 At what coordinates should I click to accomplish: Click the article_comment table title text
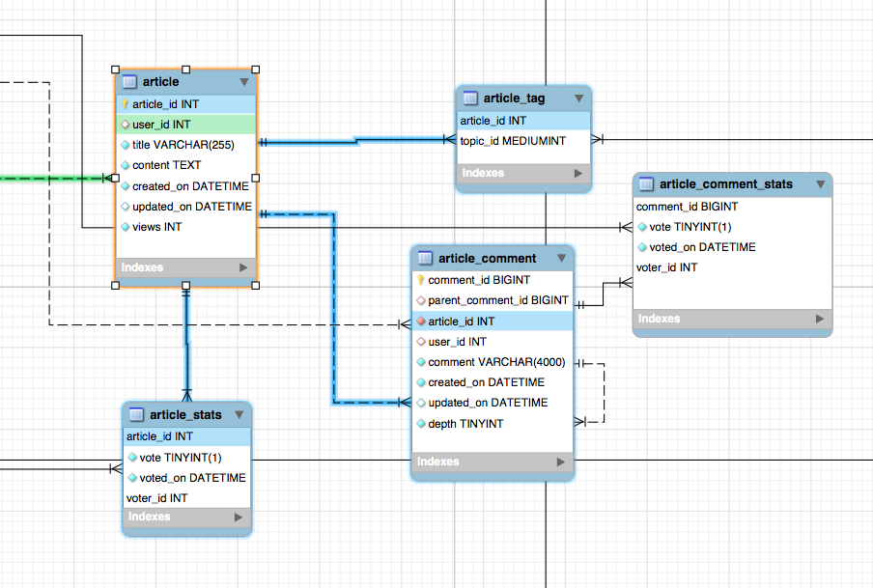coord(487,259)
